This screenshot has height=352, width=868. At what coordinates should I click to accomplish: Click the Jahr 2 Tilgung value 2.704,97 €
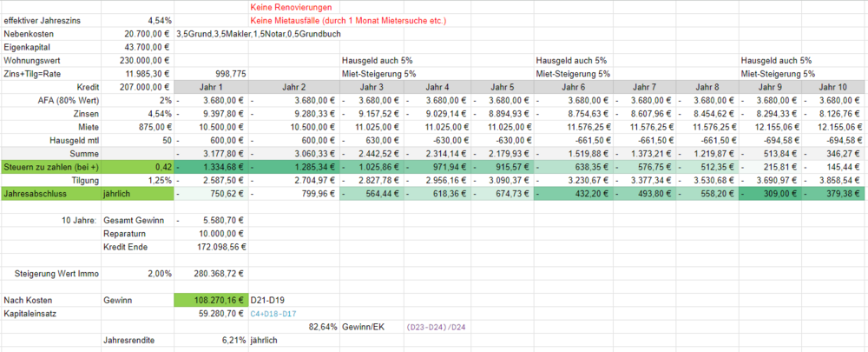tap(316, 180)
